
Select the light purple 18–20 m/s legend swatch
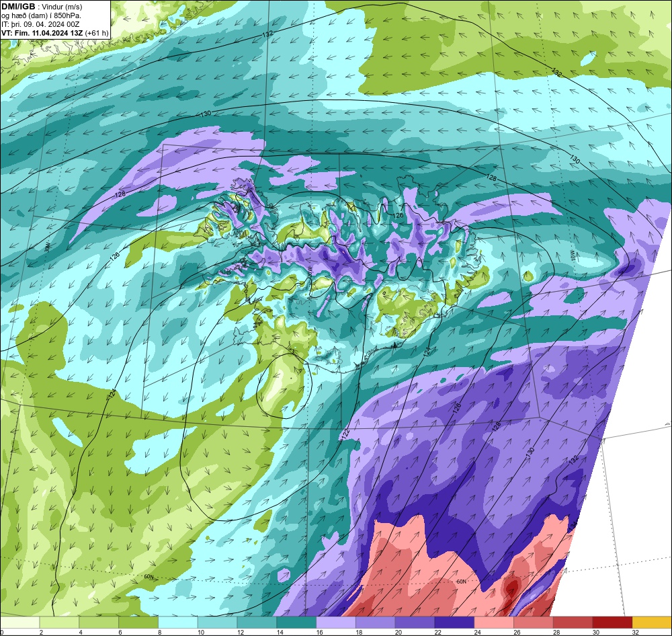click(376, 622)
